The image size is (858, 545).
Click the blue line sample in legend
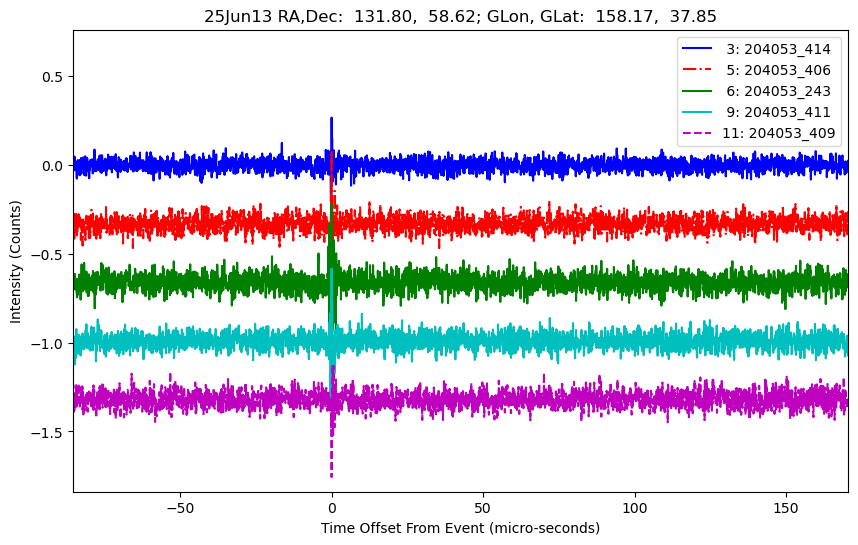697,49
